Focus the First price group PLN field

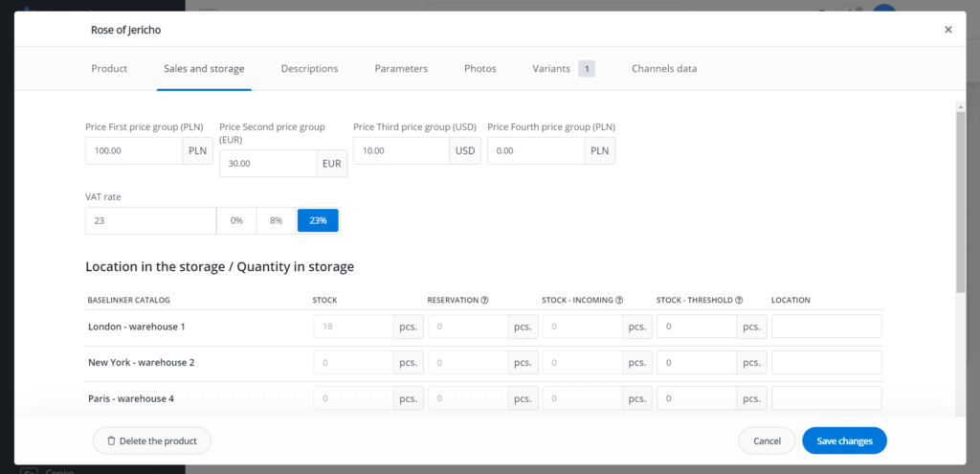tap(134, 150)
